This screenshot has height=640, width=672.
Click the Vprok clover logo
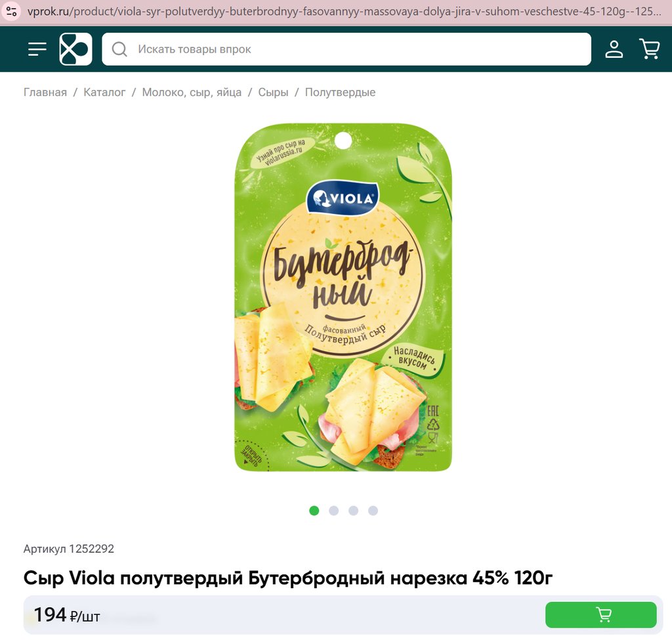click(x=75, y=49)
